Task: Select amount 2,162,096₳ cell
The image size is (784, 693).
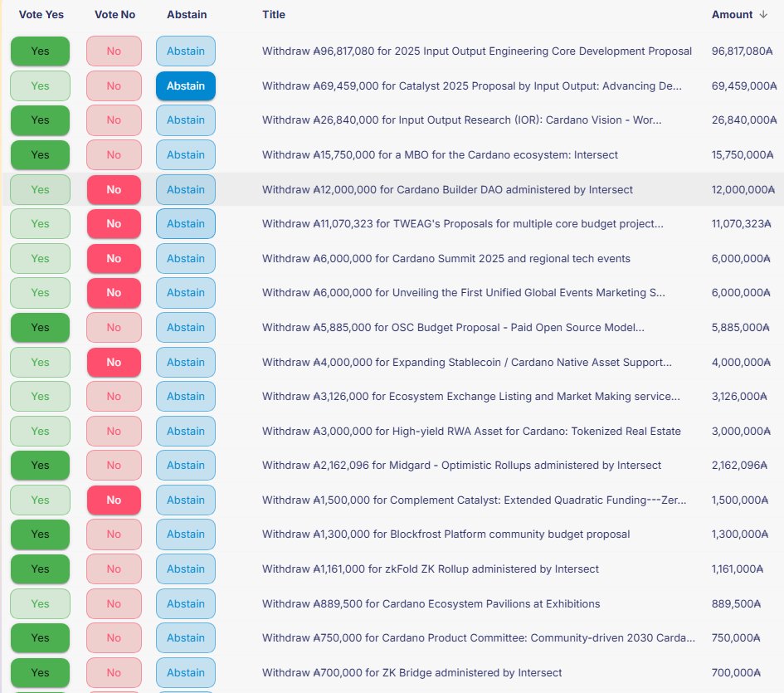Action: point(739,466)
